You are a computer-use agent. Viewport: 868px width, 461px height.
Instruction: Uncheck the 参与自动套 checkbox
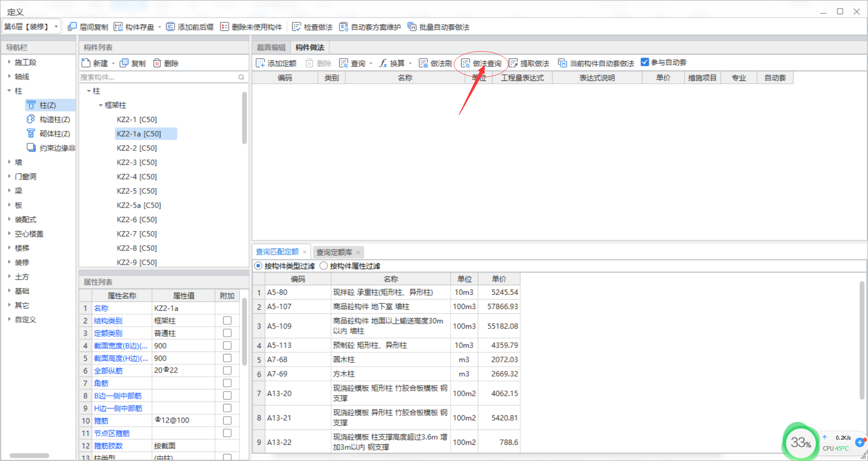click(x=645, y=62)
